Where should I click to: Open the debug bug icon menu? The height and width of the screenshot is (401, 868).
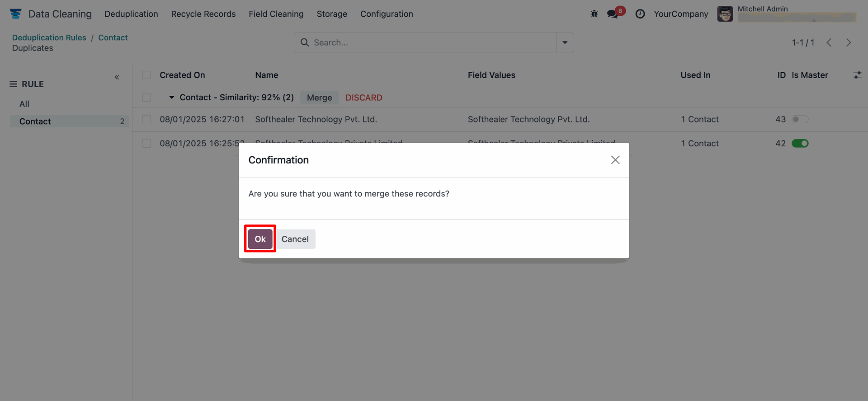pos(594,14)
